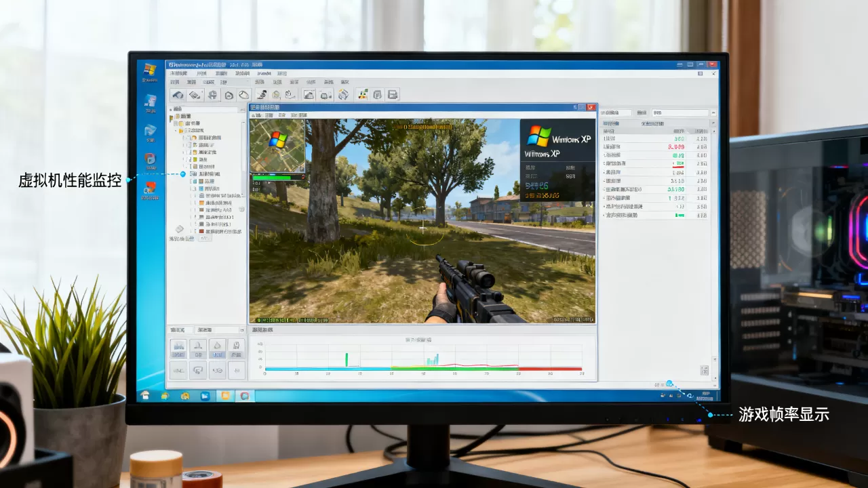Open the dropdown arrow atop the right panel
The width and height of the screenshot is (868, 488).
(712, 113)
